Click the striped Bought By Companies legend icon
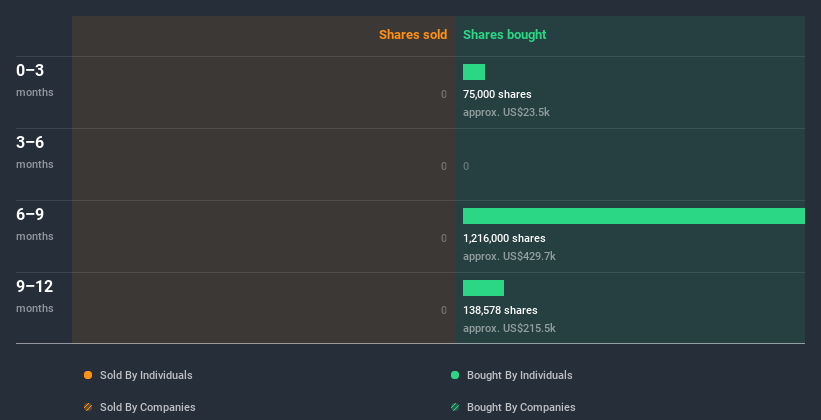821x420 pixels. click(455, 407)
